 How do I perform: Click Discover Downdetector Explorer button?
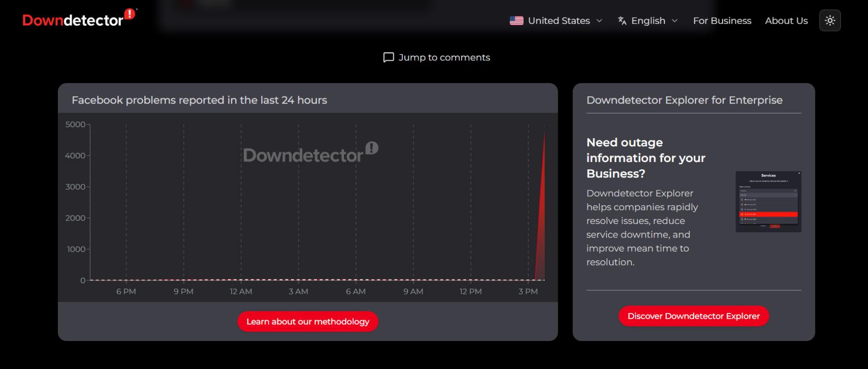click(693, 316)
